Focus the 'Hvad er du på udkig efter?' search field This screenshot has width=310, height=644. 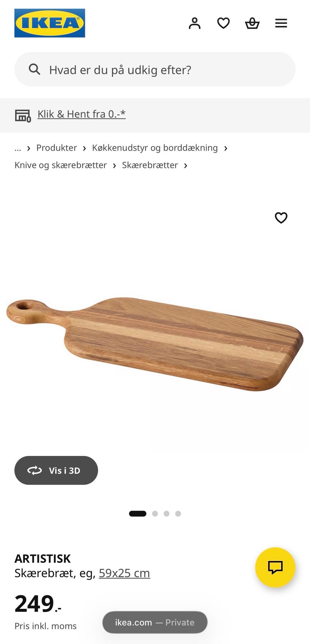155,69
